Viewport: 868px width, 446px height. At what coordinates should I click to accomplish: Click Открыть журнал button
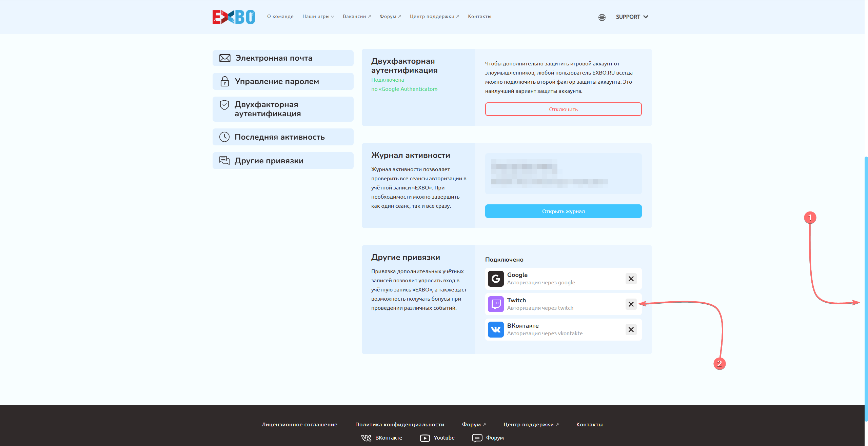(563, 211)
